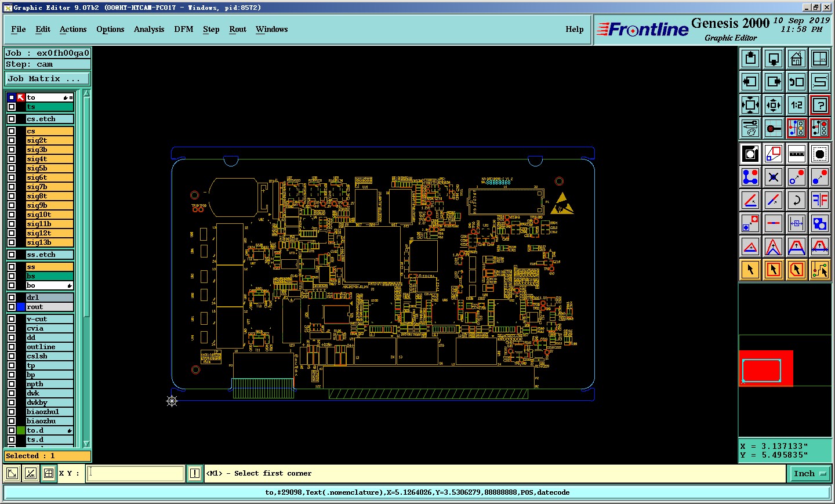835x504 pixels.
Task: Click the layer list scroll up arrow
Action: [86, 93]
